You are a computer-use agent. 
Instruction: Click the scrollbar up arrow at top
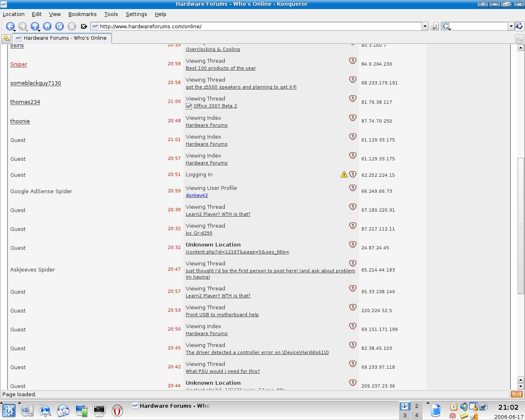(x=520, y=48)
